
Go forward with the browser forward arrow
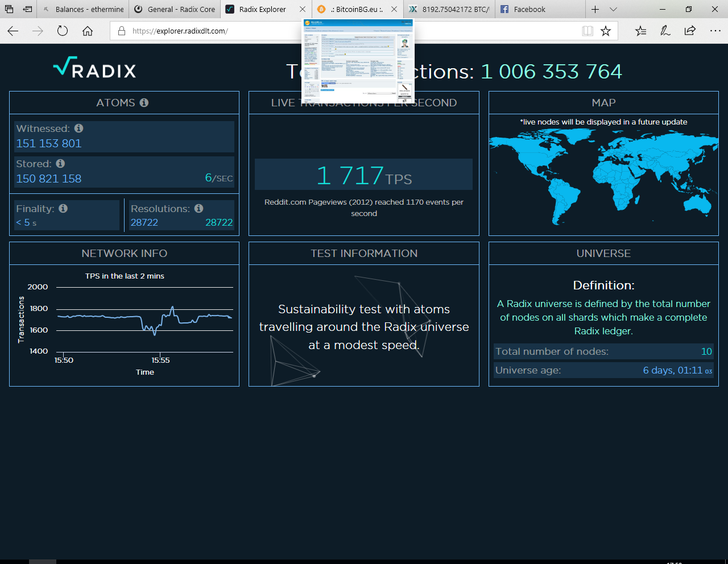click(38, 31)
